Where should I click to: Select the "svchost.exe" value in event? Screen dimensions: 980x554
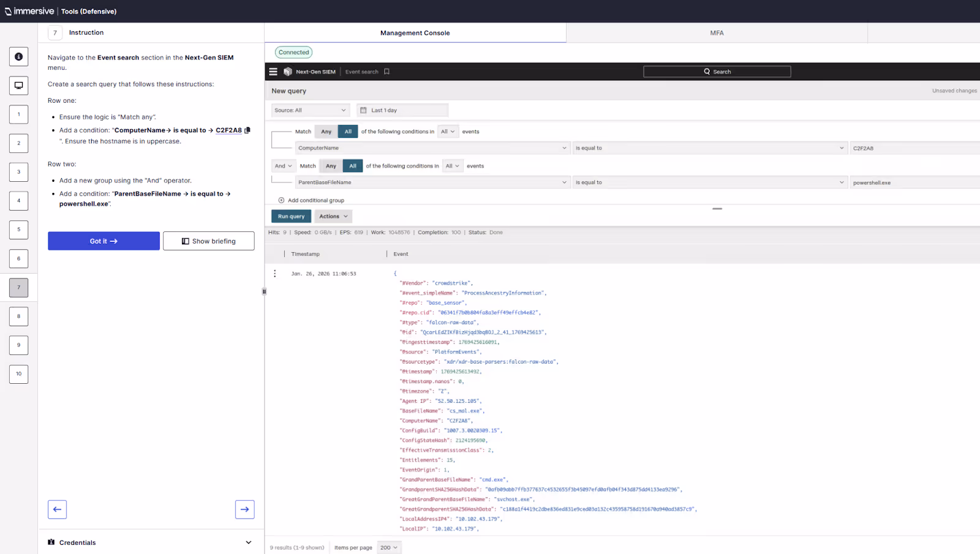click(513, 500)
